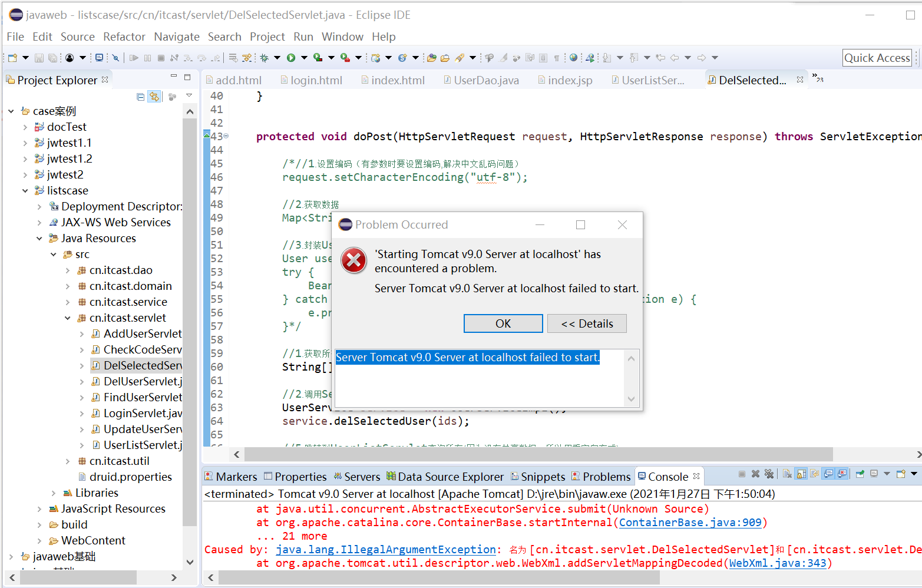Image resolution: width=922 pixels, height=588 pixels.
Task: Click the java.lang.IllegalArgumentException link
Action: click(x=386, y=550)
